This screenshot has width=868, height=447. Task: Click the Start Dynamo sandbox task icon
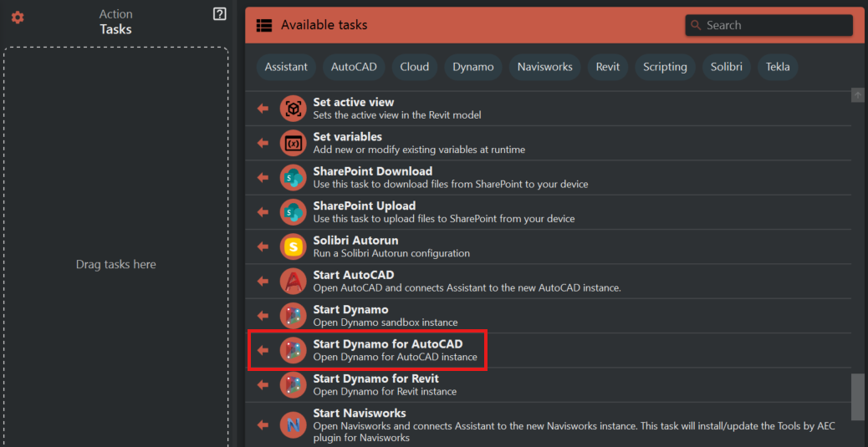tap(294, 316)
